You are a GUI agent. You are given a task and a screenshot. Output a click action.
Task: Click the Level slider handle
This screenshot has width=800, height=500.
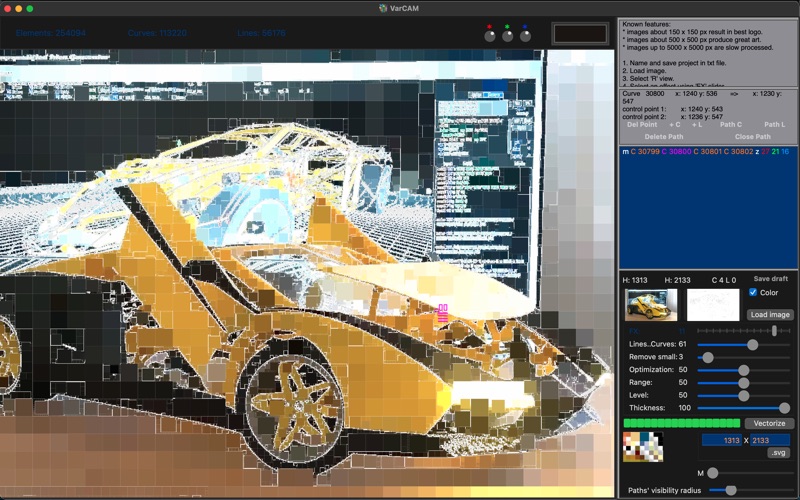[x=744, y=396]
